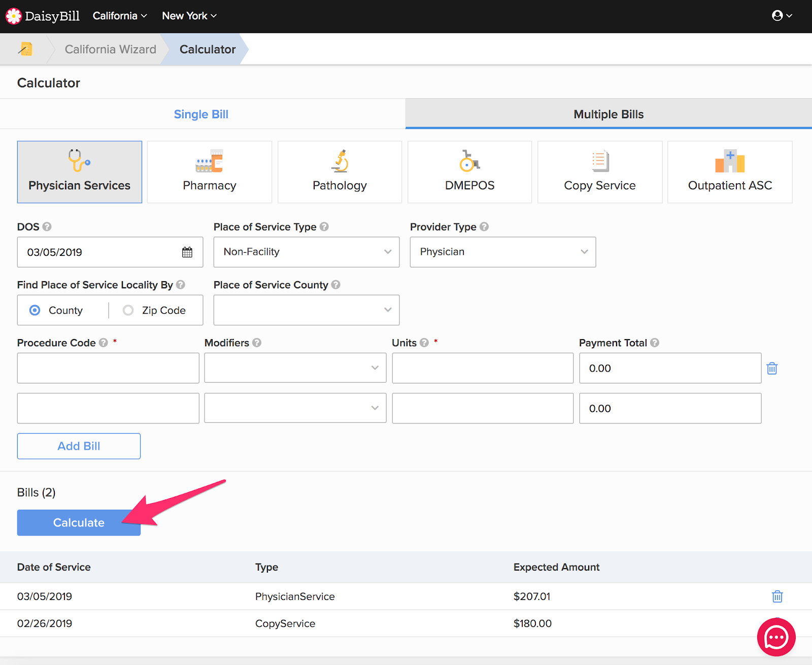Click the Payment Total help icon
Screen dimensions: 812x665
655,343
